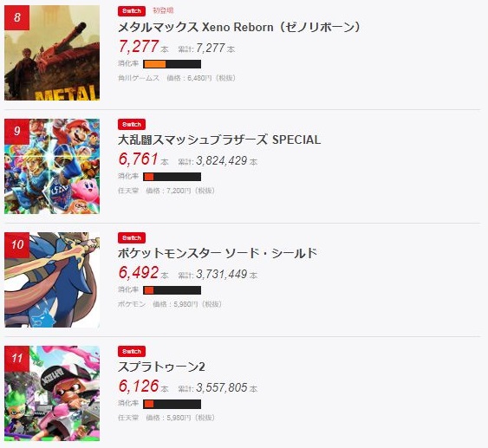Click the red rank 10 badge
The height and width of the screenshot is (448, 488).
coord(16,244)
